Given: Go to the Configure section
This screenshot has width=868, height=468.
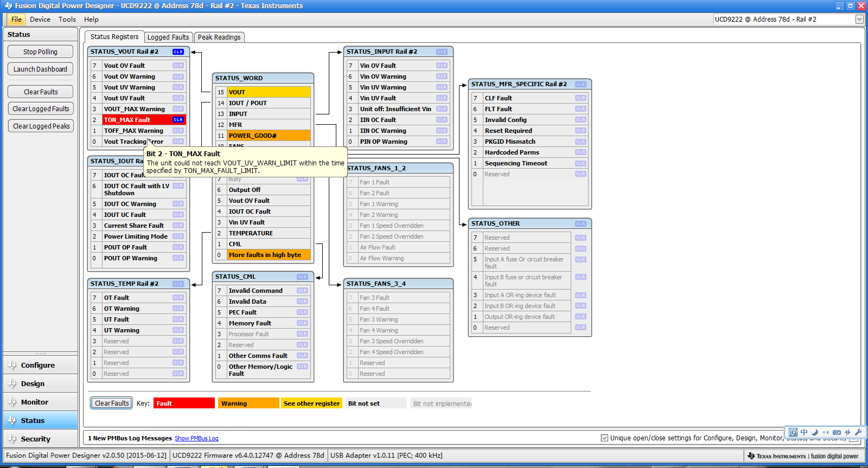Looking at the screenshot, I should click(x=40, y=366).
